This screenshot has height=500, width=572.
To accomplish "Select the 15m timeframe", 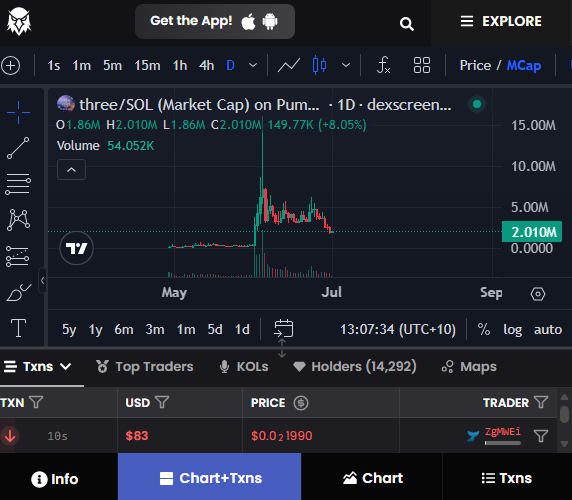I will pos(147,66).
